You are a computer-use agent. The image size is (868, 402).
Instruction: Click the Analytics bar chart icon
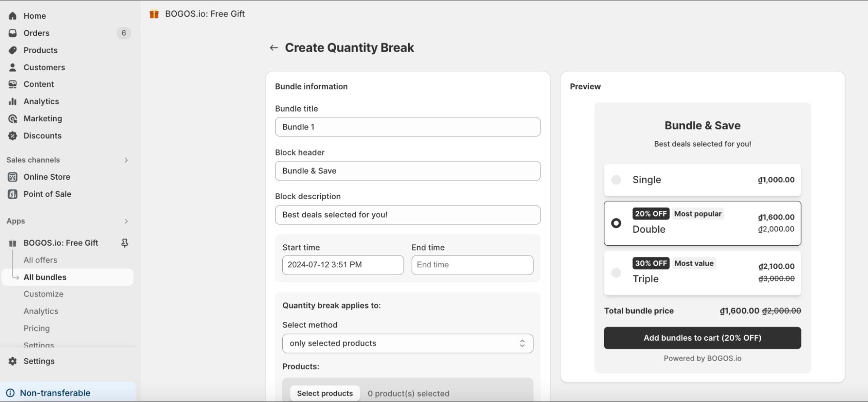click(13, 102)
